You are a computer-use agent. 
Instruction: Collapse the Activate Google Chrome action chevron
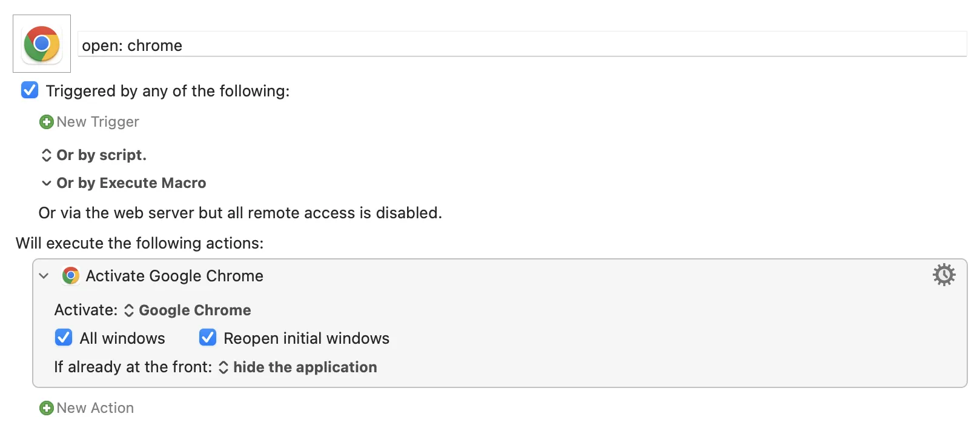point(44,276)
